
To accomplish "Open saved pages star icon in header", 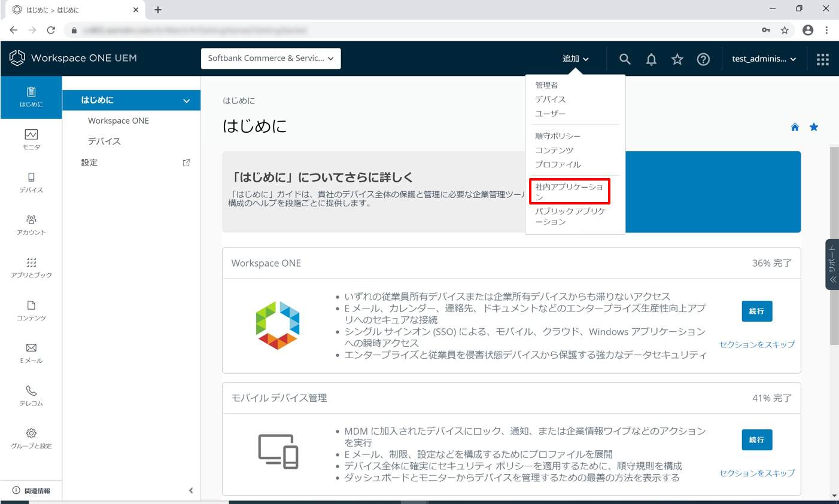I will (x=677, y=59).
